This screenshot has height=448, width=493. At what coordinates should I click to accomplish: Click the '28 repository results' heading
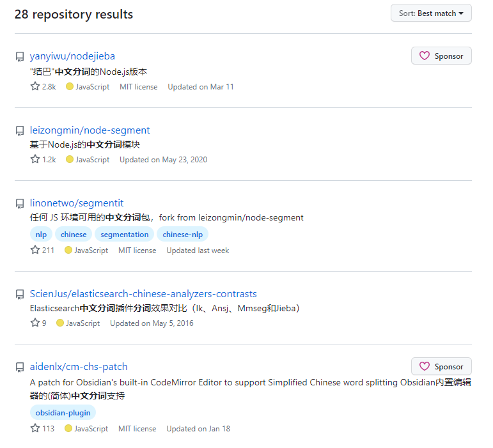click(x=74, y=15)
